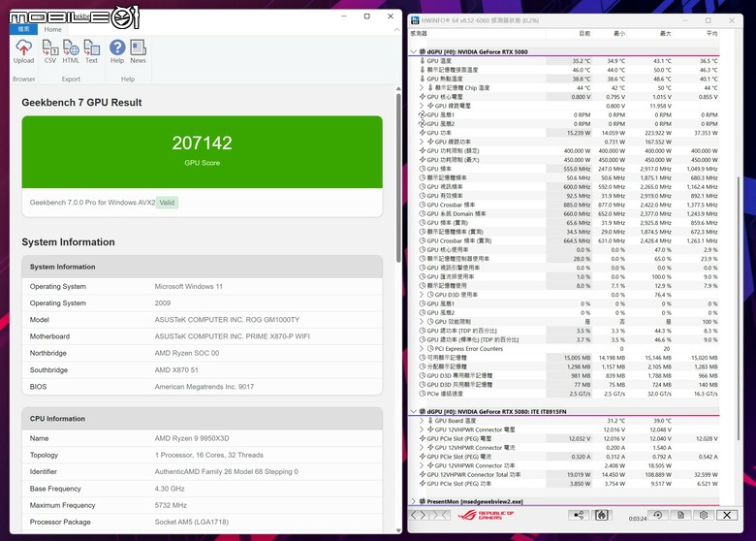Click the Geekbench vertical scrollbar thumb
756x541 pixels.
398,178
